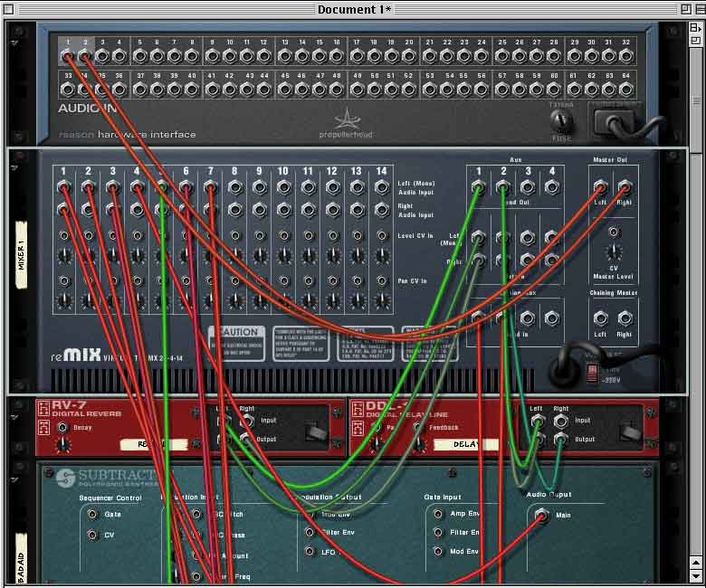Select Audio In jack 3
This screenshot has height=588, width=706.
tap(102, 56)
